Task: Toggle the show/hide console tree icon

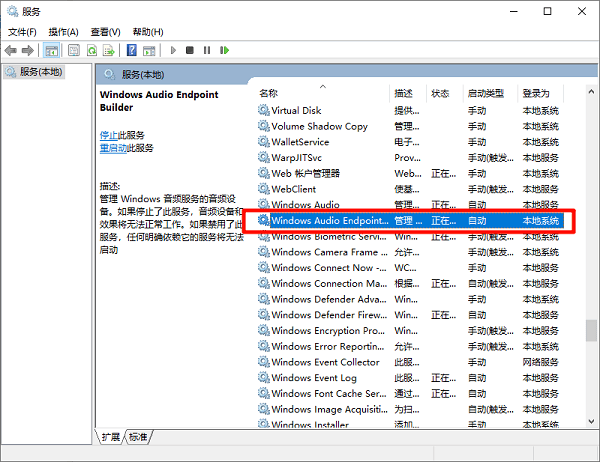Action: tap(51, 50)
